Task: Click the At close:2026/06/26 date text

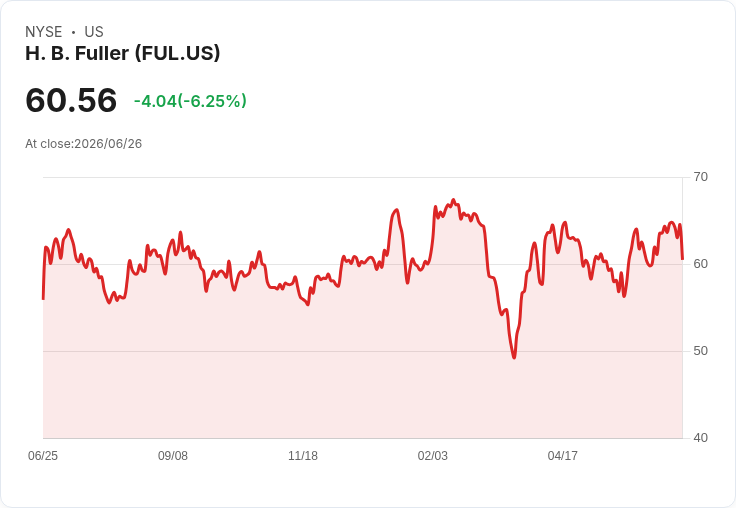Action: (84, 144)
